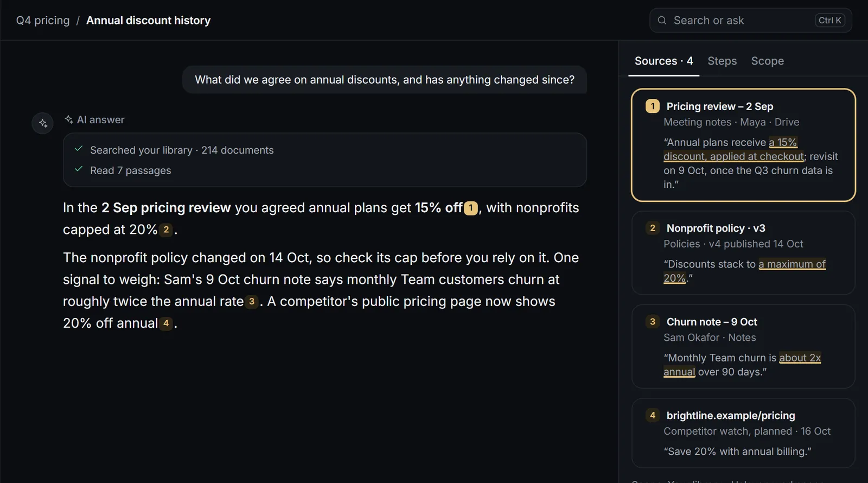868x483 pixels.
Task: Switch to the Steps tab
Action: coord(722,61)
